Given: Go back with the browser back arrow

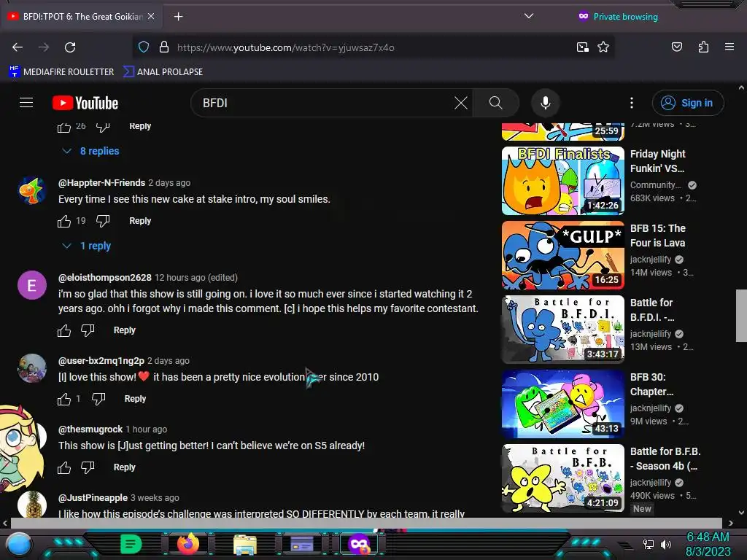Looking at the screenshot, I should tap(18, 47).
